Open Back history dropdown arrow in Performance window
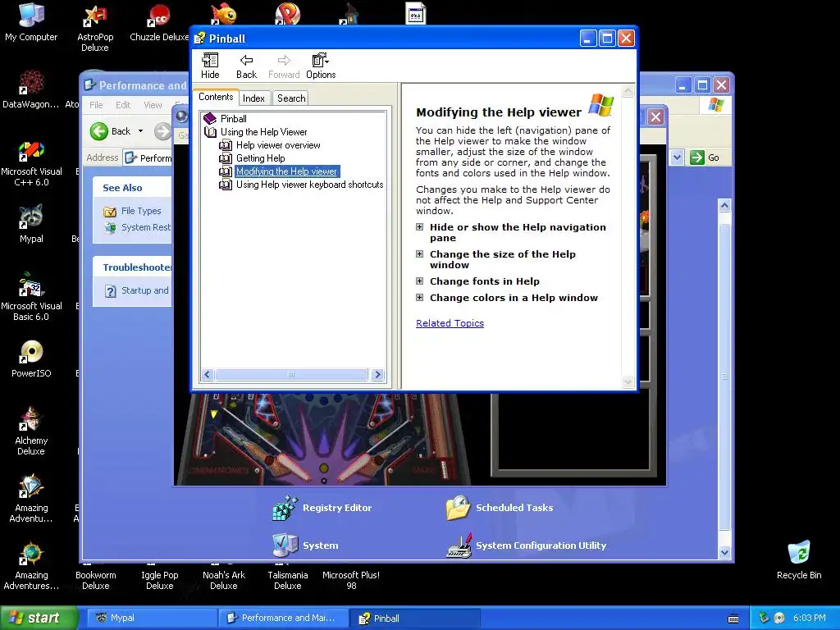840x630 pixels. coord(141,131)
